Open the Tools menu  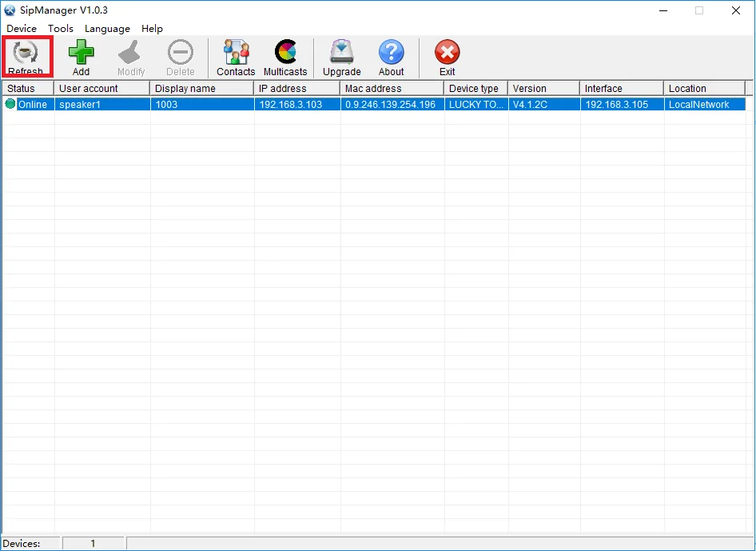pyautogui.click(x=61, y=28)
